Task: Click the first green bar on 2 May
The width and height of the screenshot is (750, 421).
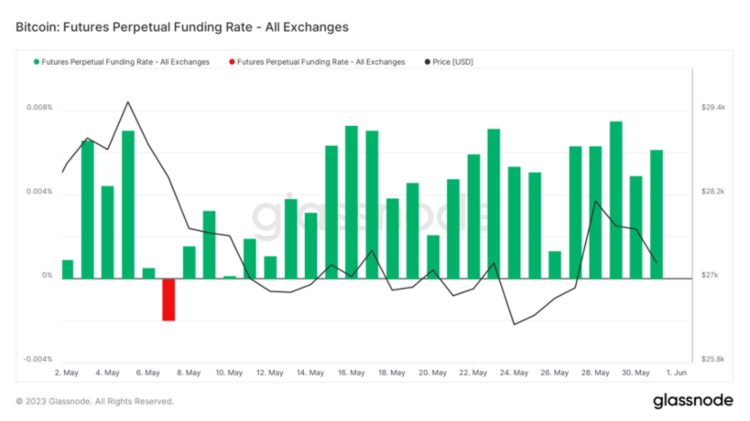Action: click(67, 269)
